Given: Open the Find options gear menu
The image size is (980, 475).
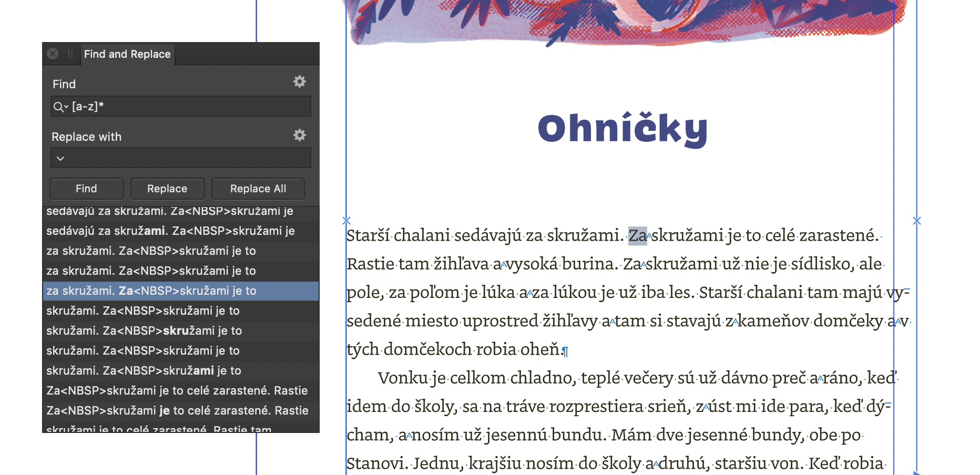Looking at the screenshot, I should point(299,82).
